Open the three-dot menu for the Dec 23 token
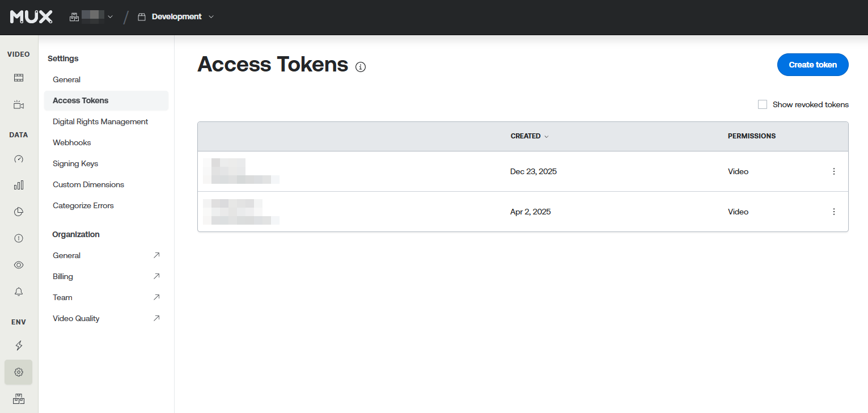This screenshot has width=868, height=413. (834, 171)
